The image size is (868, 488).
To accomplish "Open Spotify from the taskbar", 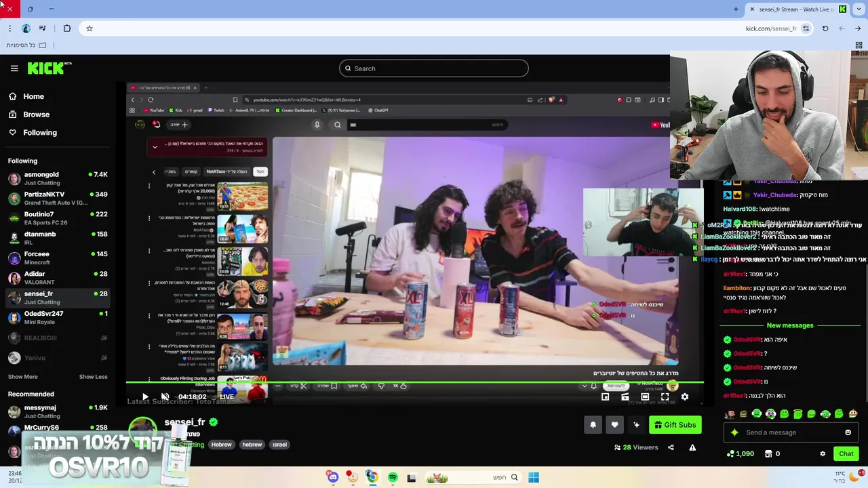I will [x=393, y=478].
